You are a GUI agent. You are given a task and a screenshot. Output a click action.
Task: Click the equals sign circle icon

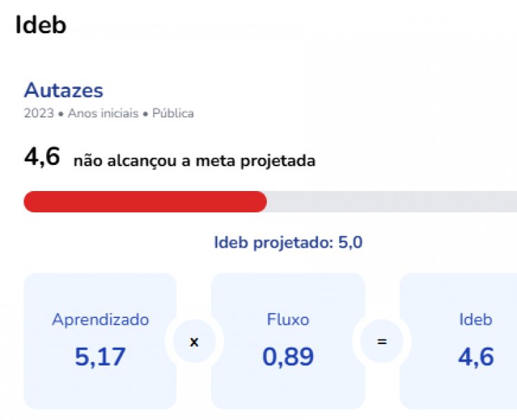pyautogui.click(x=381, y=341)
